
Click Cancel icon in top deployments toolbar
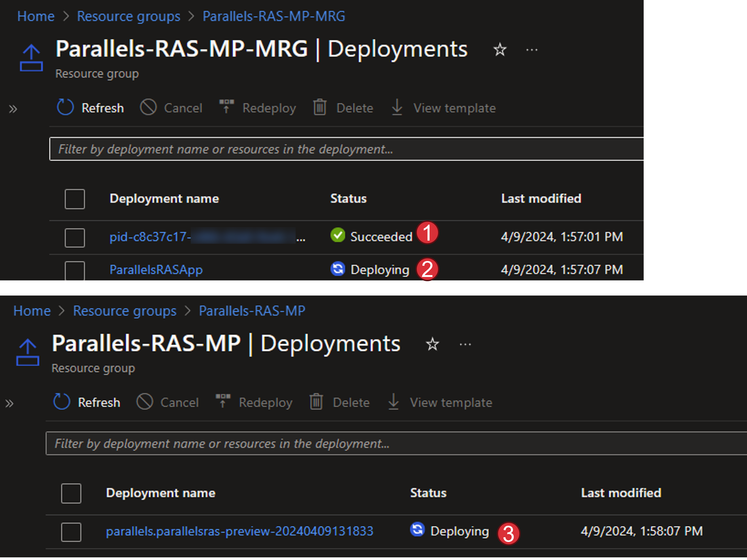tap(148, 108)
